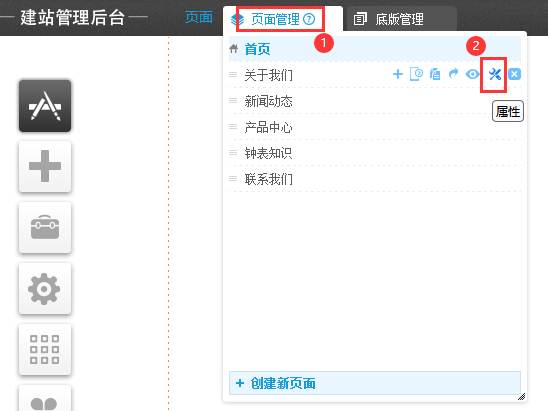Open the grid apps sidebar icon
This screenshot has height=411, width=548.
(x=45, y=349)
